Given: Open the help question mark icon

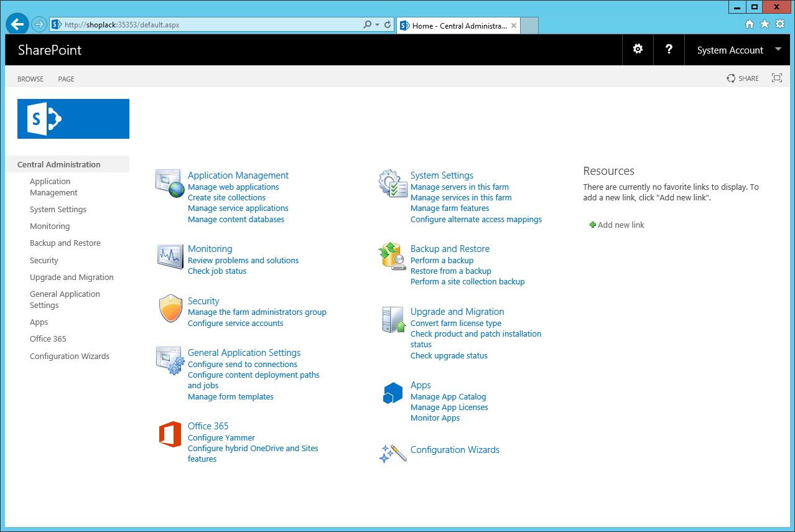Looking at the screenshot, I should (669, 49).
